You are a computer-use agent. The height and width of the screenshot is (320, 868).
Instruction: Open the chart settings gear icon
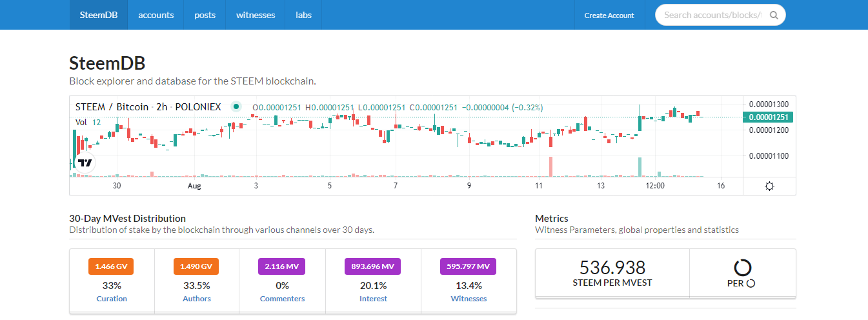pos(769,186)
